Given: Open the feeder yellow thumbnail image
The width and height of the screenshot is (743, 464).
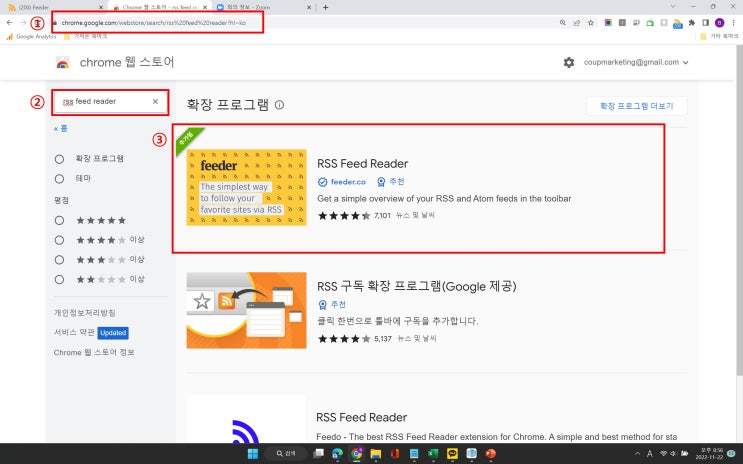Looking at the screenshot, I should click(x=246, y=187).
